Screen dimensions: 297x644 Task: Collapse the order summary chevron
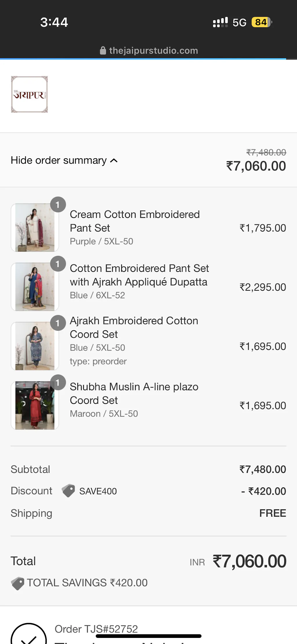click(x=114, y=160)
